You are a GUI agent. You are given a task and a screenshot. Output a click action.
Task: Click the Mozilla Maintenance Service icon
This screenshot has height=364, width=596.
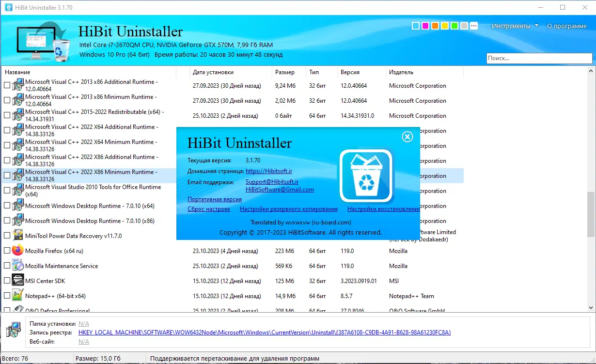click(18, 266)
